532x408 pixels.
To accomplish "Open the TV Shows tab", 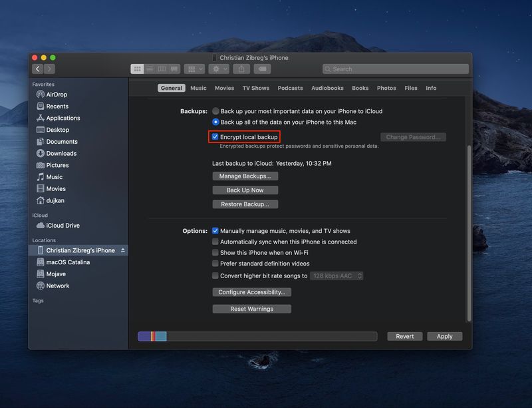I will click(256, 88).
